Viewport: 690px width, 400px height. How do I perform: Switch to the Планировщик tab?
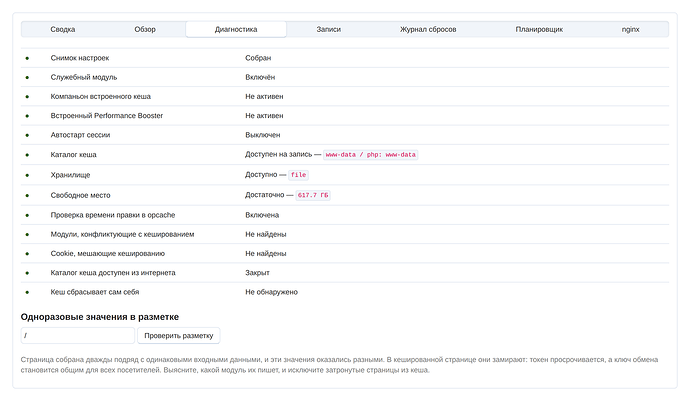pyautogui.click(x=539, y=29)
